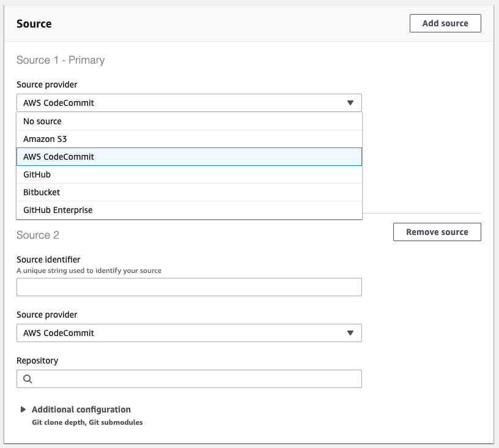Image resolution: width=499 pixels, height=448 pixels.
Task: Expand Additional configuration using the disclosure triangle
Action: (23, 409)
